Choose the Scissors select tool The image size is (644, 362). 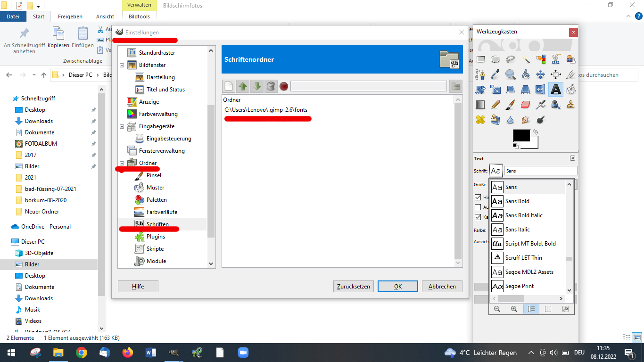point(556,59)
